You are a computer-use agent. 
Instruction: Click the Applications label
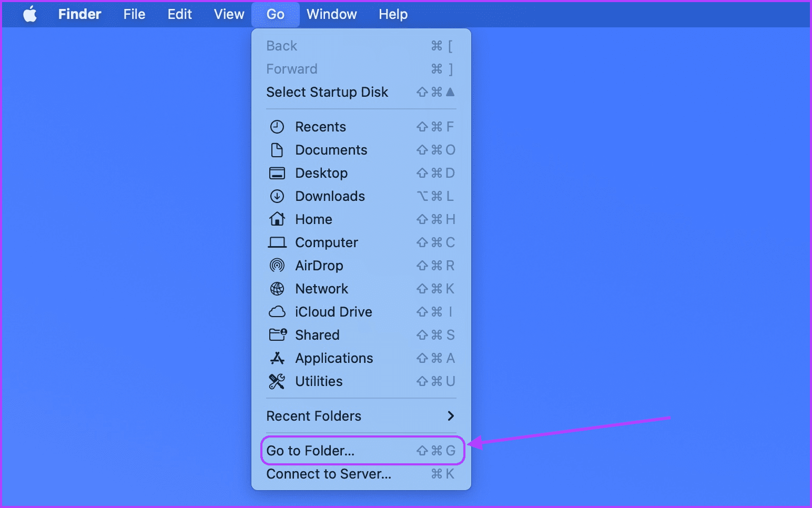(x=334, y=358)
